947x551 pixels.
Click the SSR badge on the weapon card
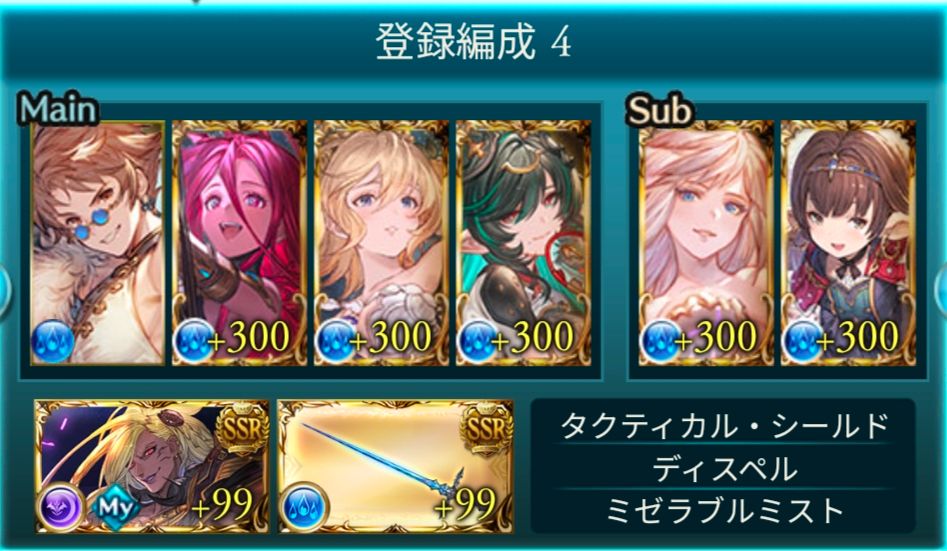[x=486, y=428]
